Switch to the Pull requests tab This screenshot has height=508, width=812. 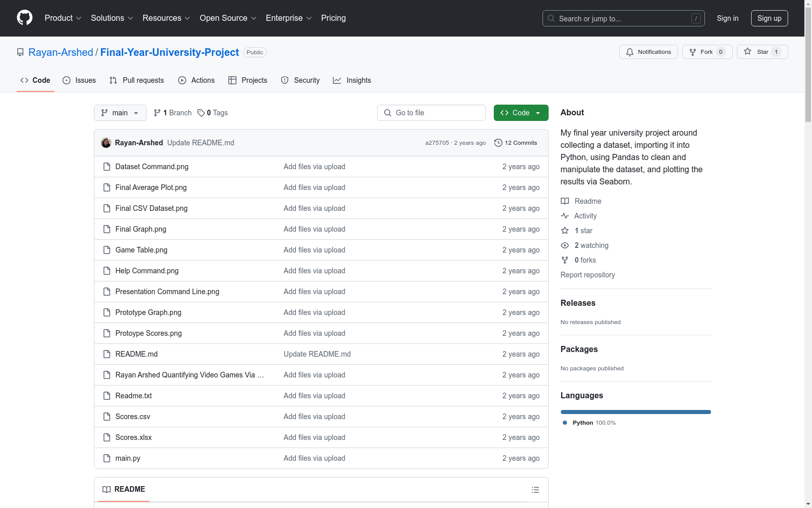tap(137, 80)
